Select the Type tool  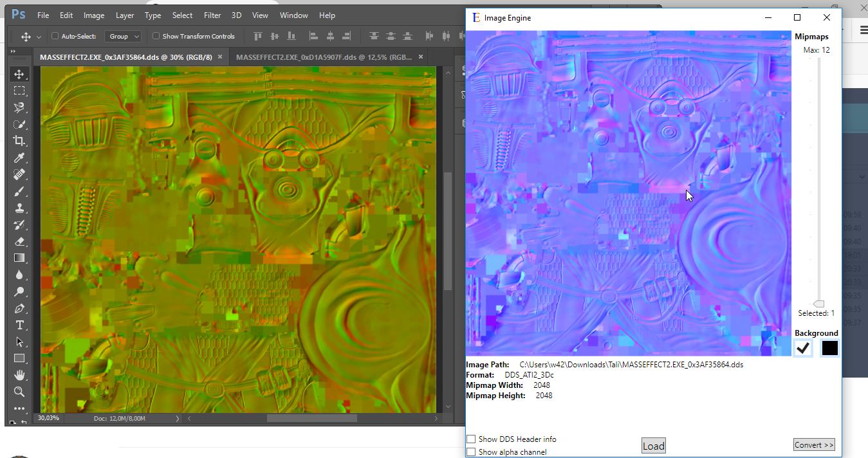[19, 325]
